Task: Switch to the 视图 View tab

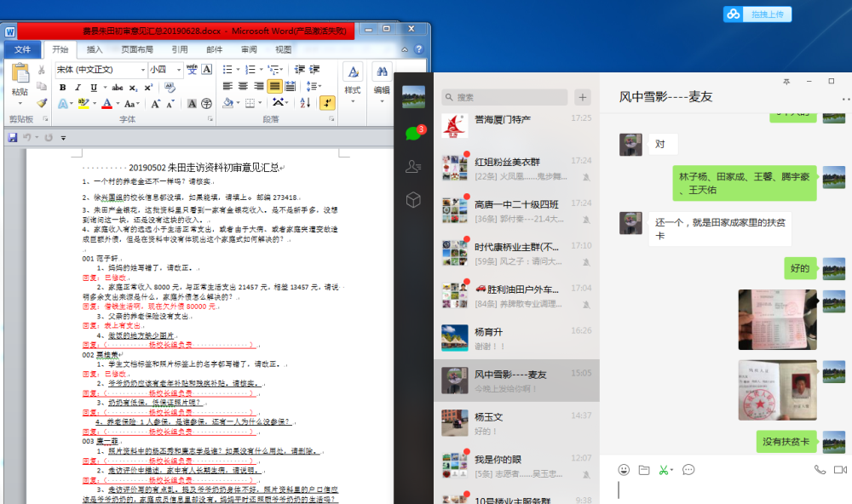Action: coord(283,49)
